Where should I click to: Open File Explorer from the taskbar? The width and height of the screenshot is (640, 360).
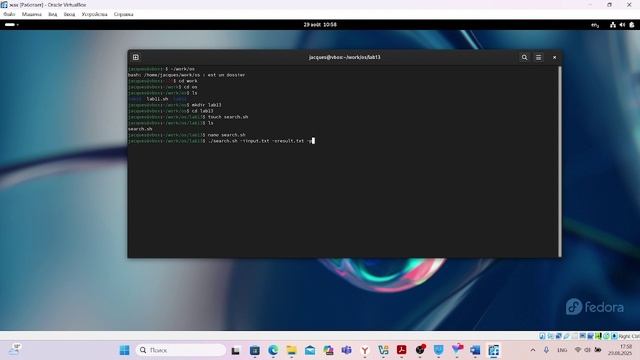pyautogui.click(x=291, y=350)
